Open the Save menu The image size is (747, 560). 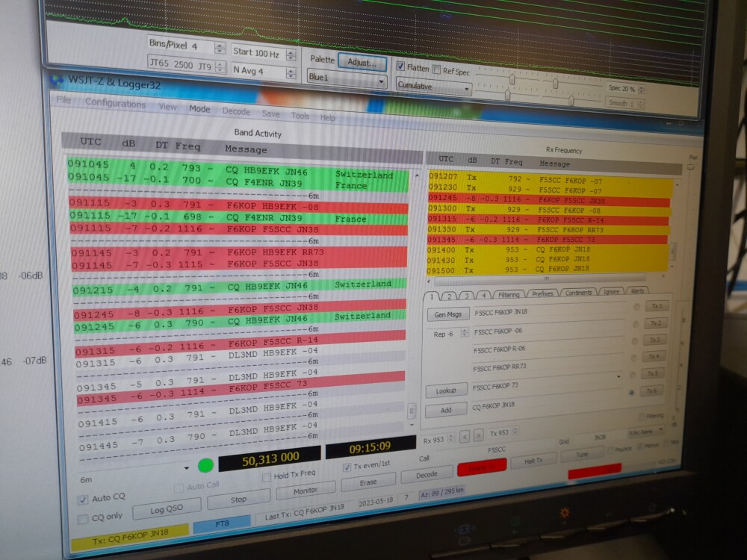(x=270, y=113)
